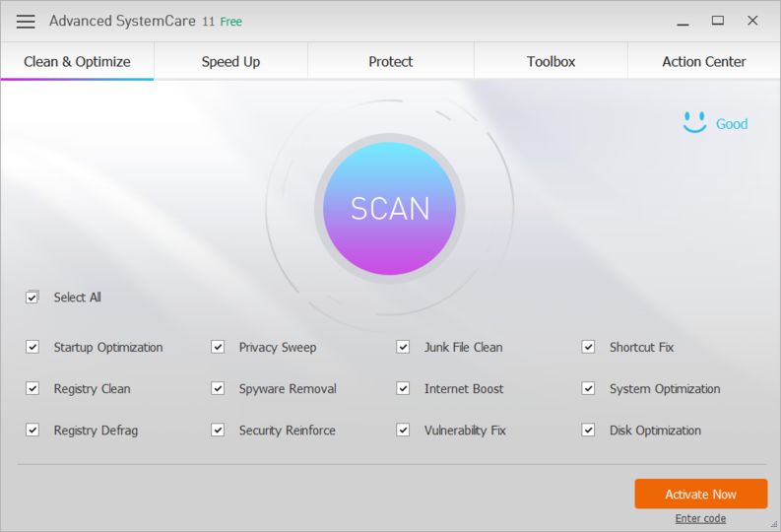
Task: Toggle the Select All checkbox
Action: [33, 298]
